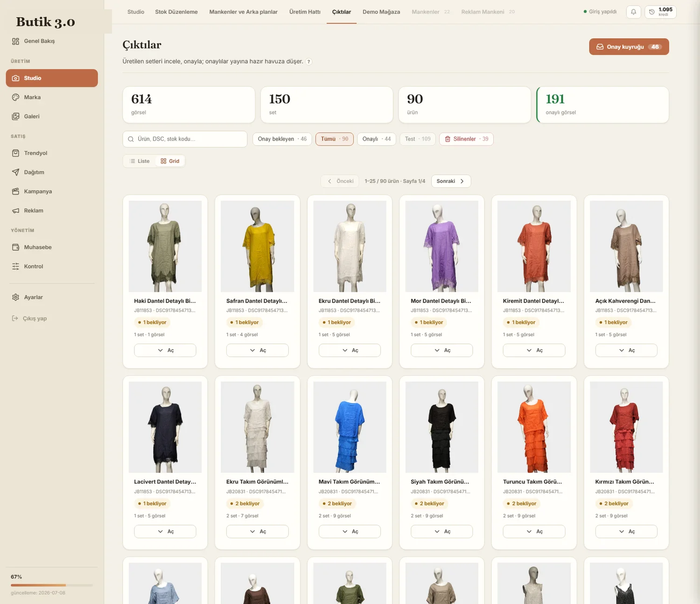Viewport: 700px width, 604px height.
Task: Expand Ekru Dantel Detaylı card with Aç
Action: coord(350,351)
